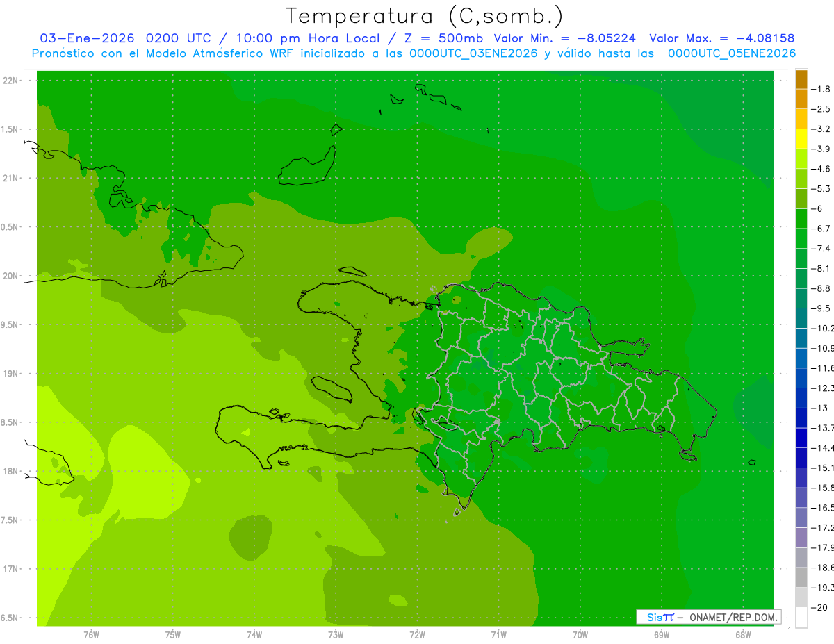Select the 'Valor Min. = -8.05224' text
Image resolution: width=834 pixels, height=644 pixels.
(564, 38)
